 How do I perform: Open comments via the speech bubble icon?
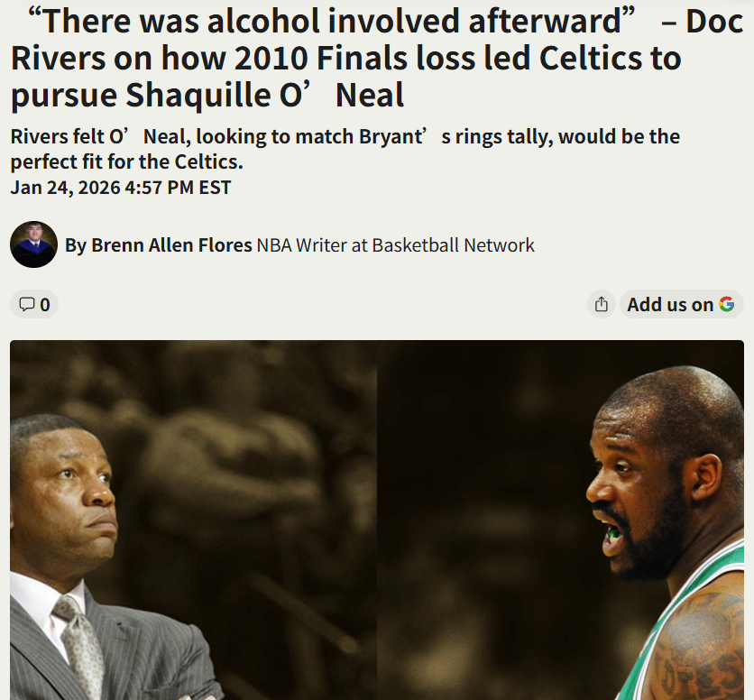coord(26,304)
